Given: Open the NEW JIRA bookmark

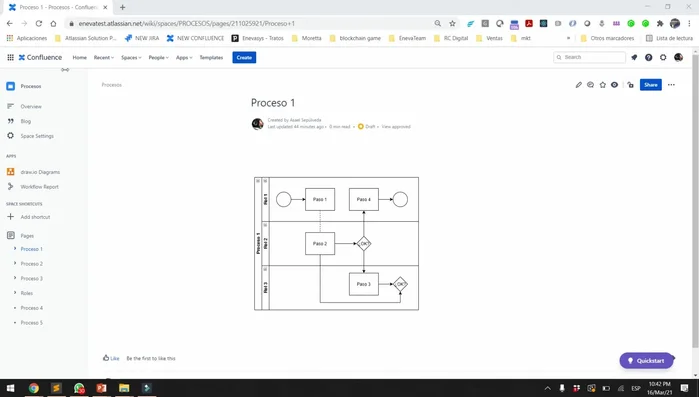Looking at the screenshot, I should (142, 38).
